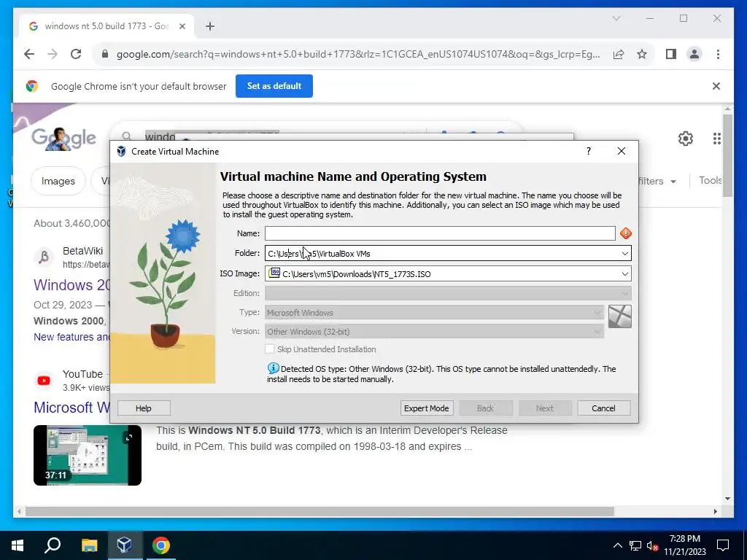Bookmark this page with the star icon
Viewport: 747px width, 560px height.
pos(642,54)
